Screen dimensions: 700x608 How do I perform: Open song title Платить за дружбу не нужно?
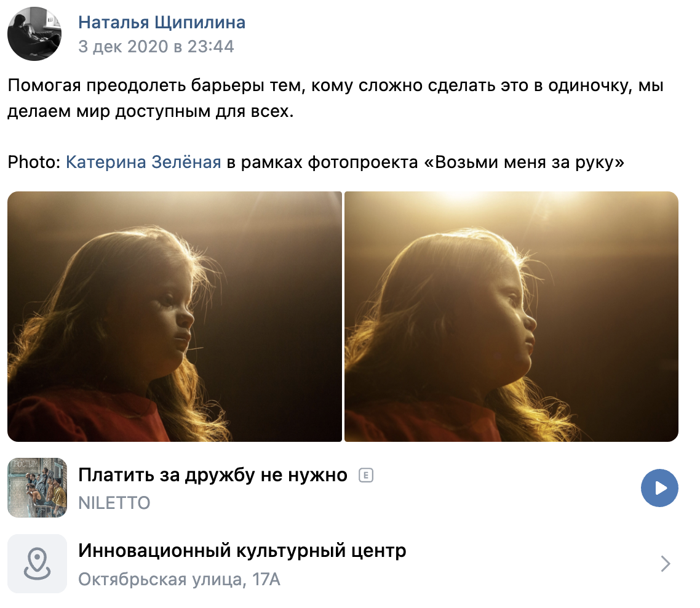(212, 475)
